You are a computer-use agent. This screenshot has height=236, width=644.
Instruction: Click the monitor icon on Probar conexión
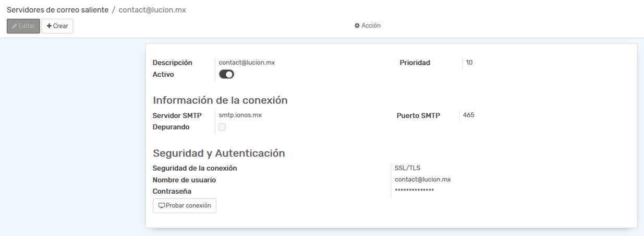point(162,206)
